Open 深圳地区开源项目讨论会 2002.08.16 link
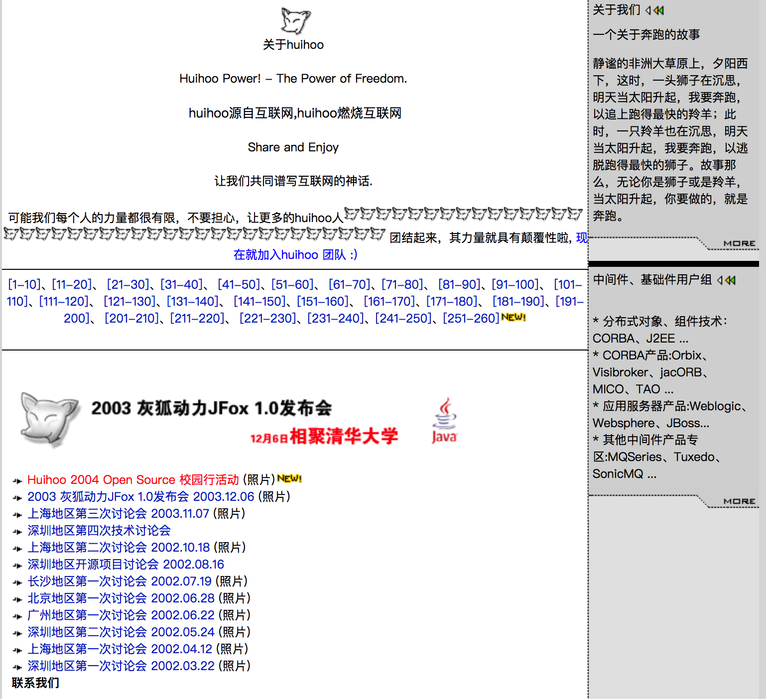The image size is (766, 700). pos(126,565)
